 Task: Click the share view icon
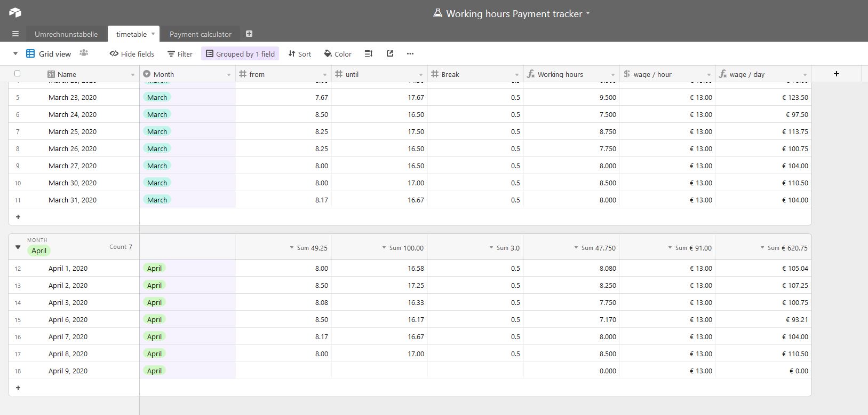click(x=390, y=53)
